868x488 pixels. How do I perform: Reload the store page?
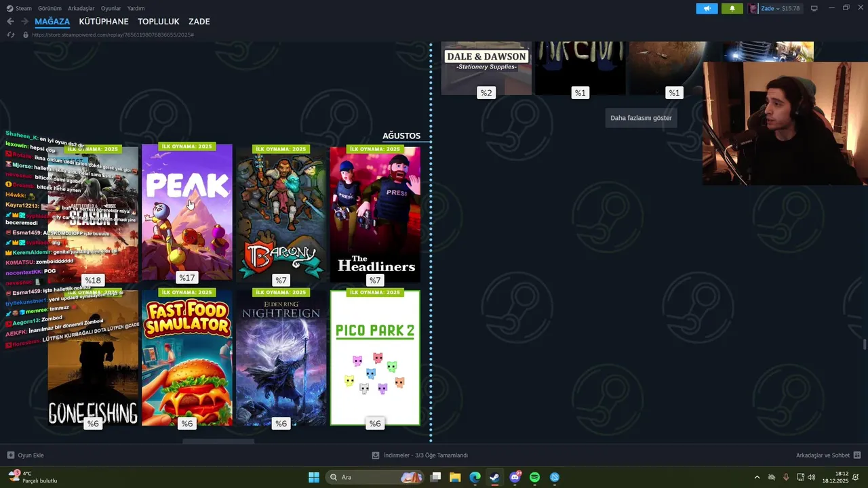[x=10, y=35]
